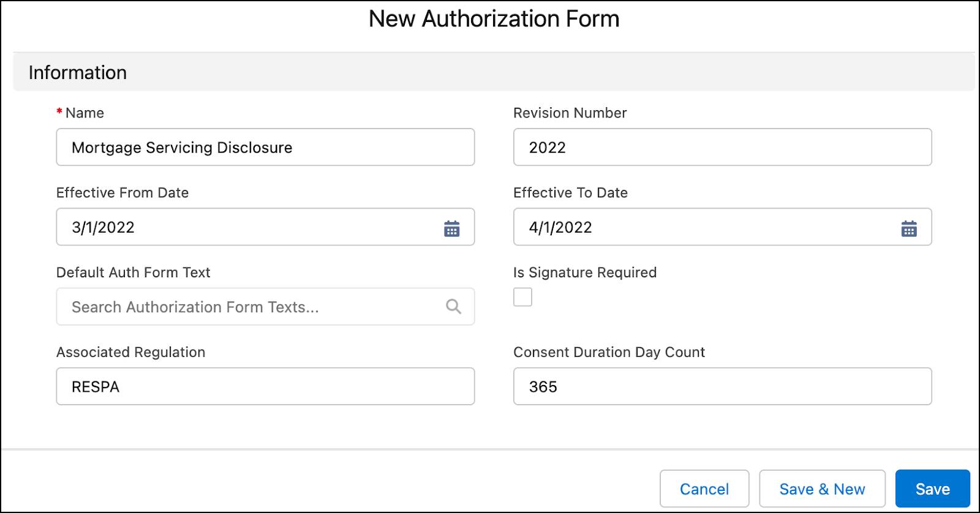Click the Information section header
Viewport: 980px width, 513px height.
pyautogui.click(x=494, y=72)
